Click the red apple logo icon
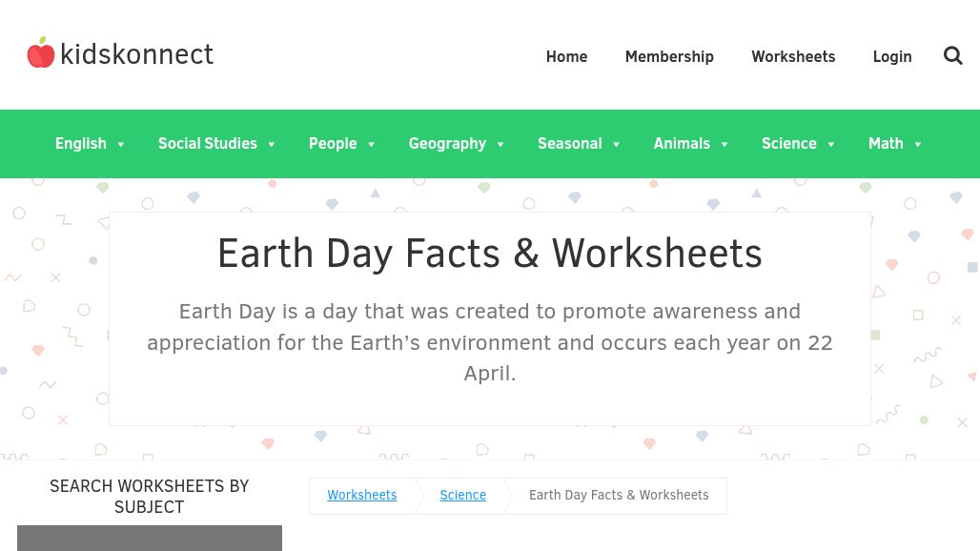 pyautogui.click(x=41, y=53)
